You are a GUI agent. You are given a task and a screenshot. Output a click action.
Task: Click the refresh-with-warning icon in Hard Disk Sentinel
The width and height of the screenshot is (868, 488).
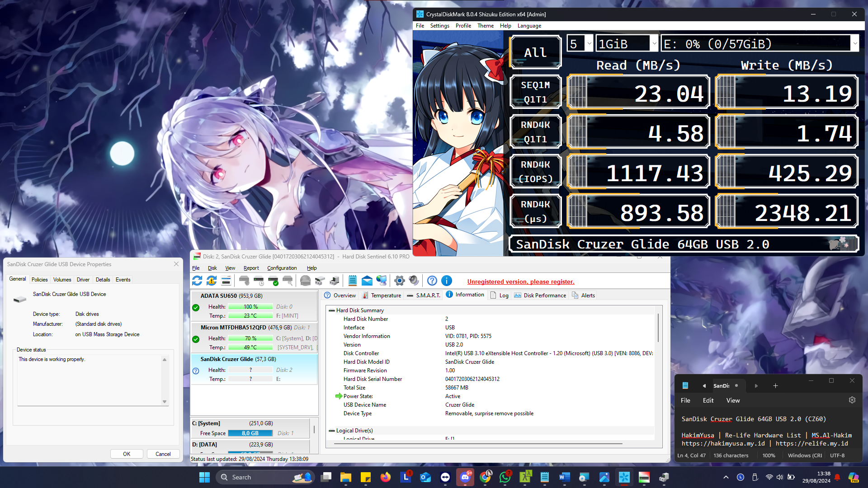click(212, 281)
